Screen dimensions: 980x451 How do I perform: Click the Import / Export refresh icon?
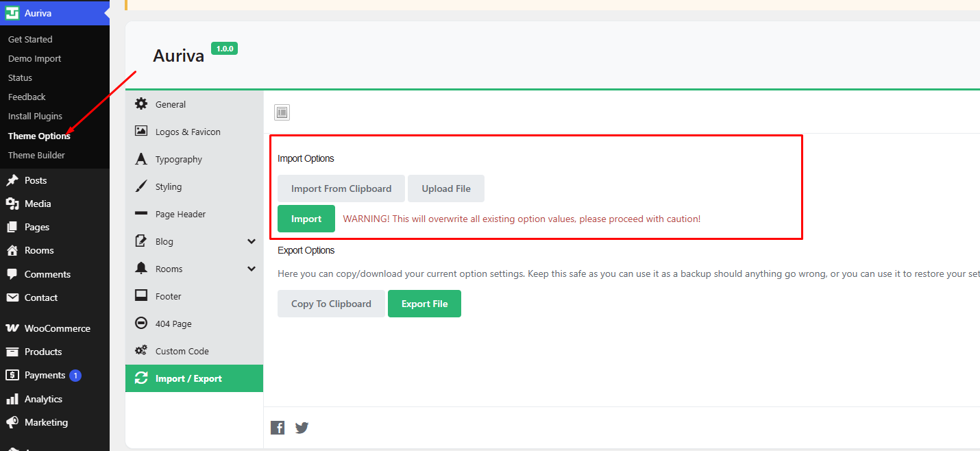pyautogui.click(x=141, y=378)
